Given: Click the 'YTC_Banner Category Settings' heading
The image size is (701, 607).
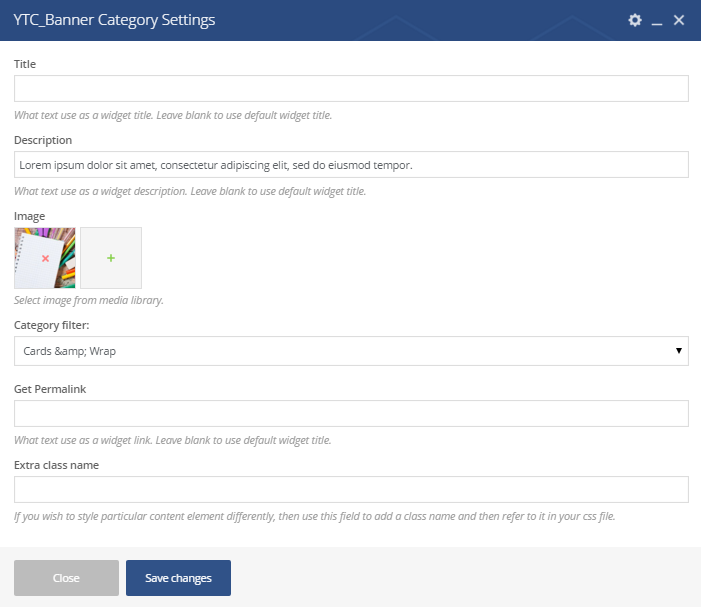Looking at the screenshot, I should [114, 20].
